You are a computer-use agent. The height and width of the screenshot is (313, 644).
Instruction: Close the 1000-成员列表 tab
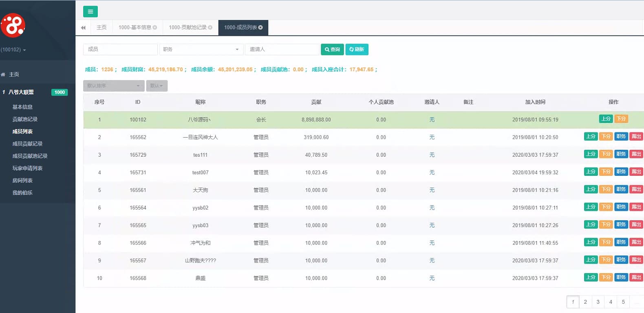point(260,28)
